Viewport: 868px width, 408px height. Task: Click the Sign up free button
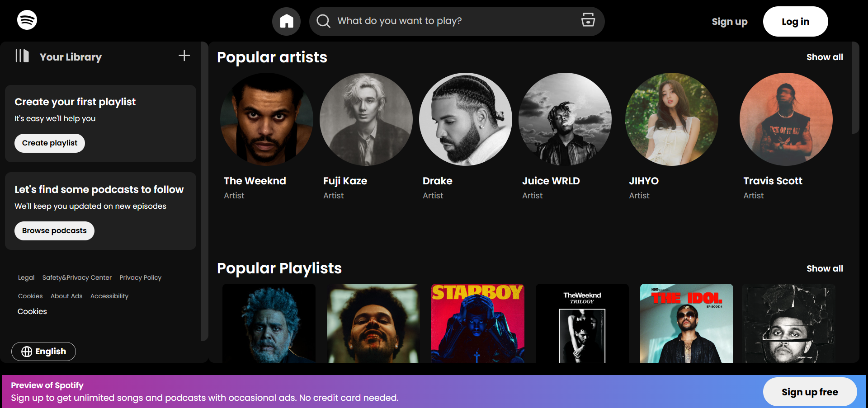click(809, 392)
